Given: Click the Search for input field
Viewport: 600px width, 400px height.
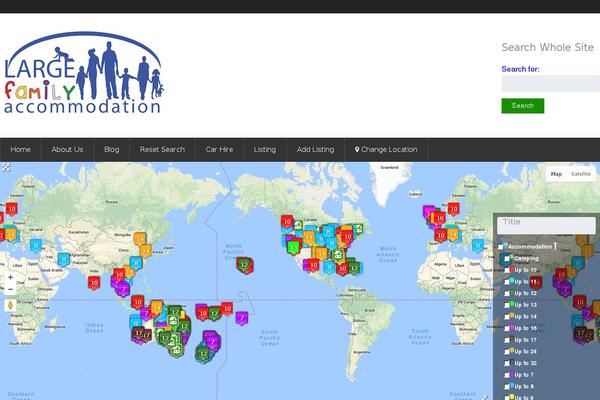Looking at the screenshot, I should tap(550, 84).
